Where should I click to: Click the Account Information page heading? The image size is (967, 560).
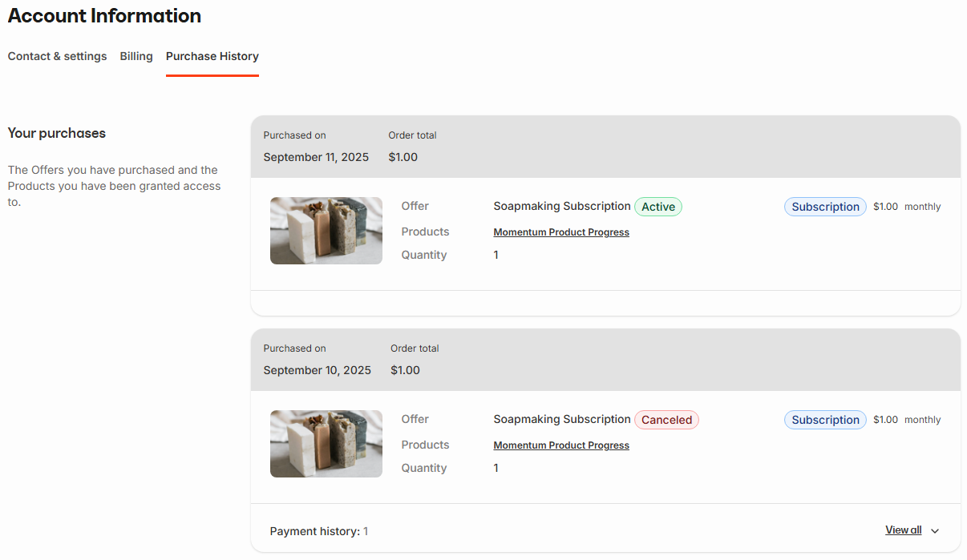(x=103, y=15)
